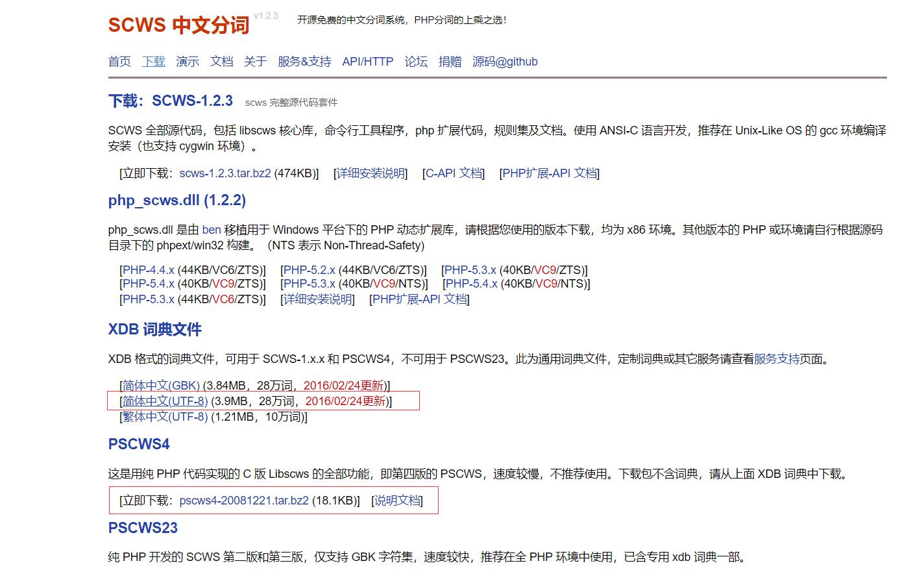Open the 源码@github navigation link
Viewport: 924px width, 572px height.
point(505,62)
